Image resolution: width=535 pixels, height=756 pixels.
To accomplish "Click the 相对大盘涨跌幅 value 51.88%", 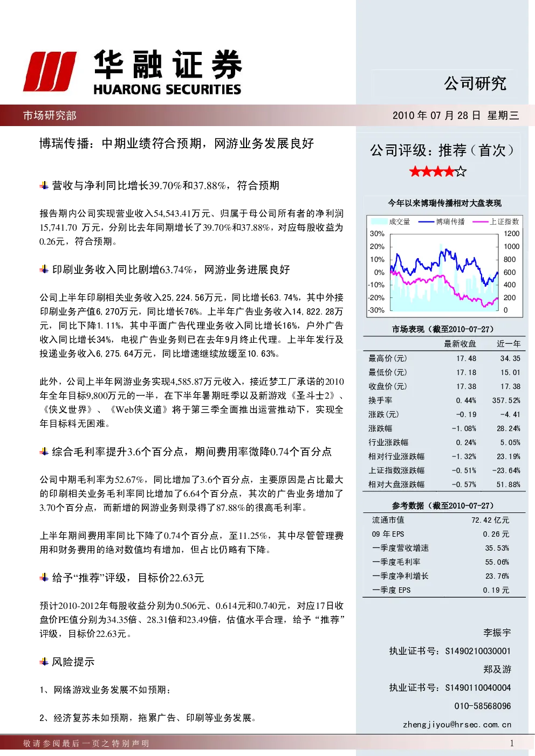I will pyautogui.click(x=509, y=484).
